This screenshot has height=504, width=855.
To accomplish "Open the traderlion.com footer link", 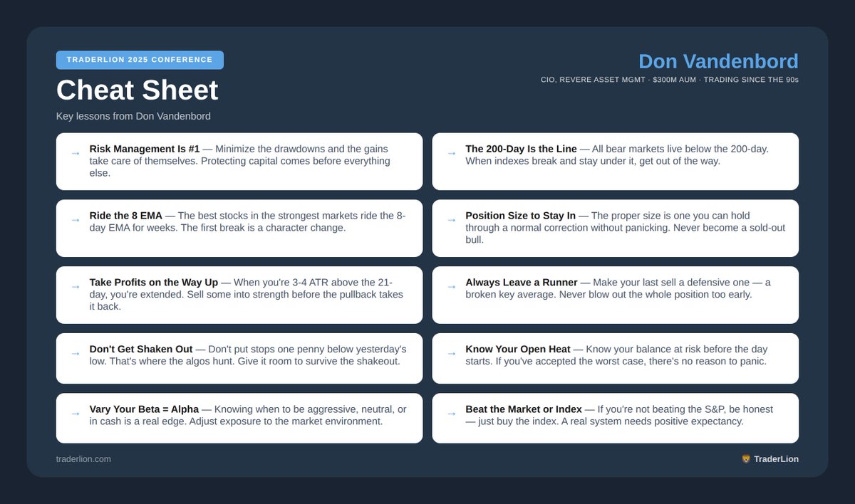I will [x=83, y=459].
